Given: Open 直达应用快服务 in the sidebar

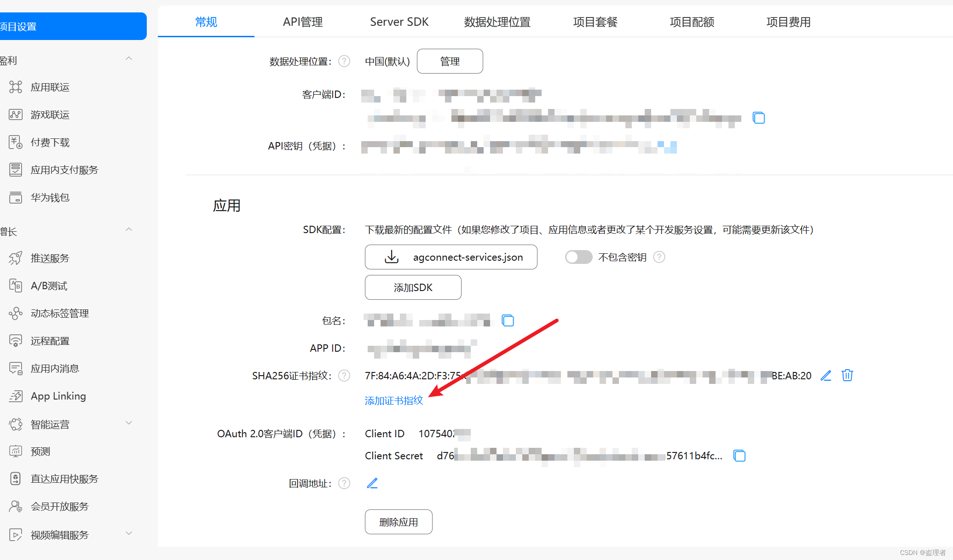Looking at the screenshot, I should point(64,479).
